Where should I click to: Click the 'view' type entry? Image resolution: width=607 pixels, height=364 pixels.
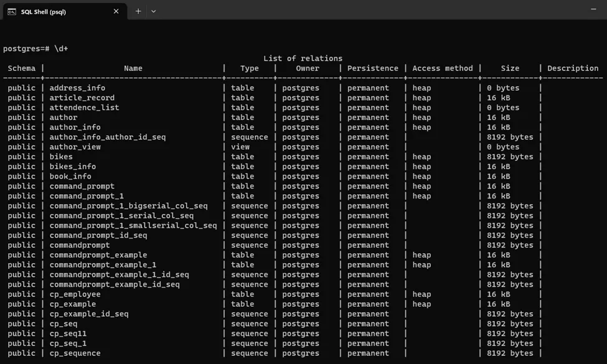[240, 147]
